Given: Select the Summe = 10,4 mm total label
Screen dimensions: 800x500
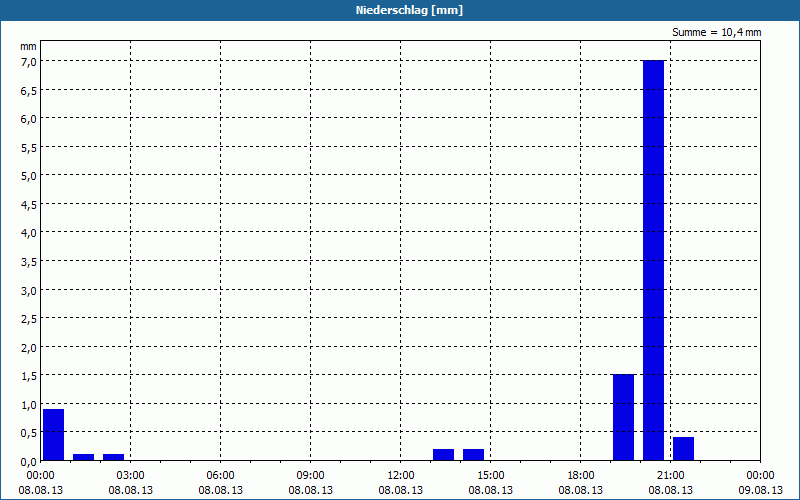Looking at the screenshot, I should [716, 32].
